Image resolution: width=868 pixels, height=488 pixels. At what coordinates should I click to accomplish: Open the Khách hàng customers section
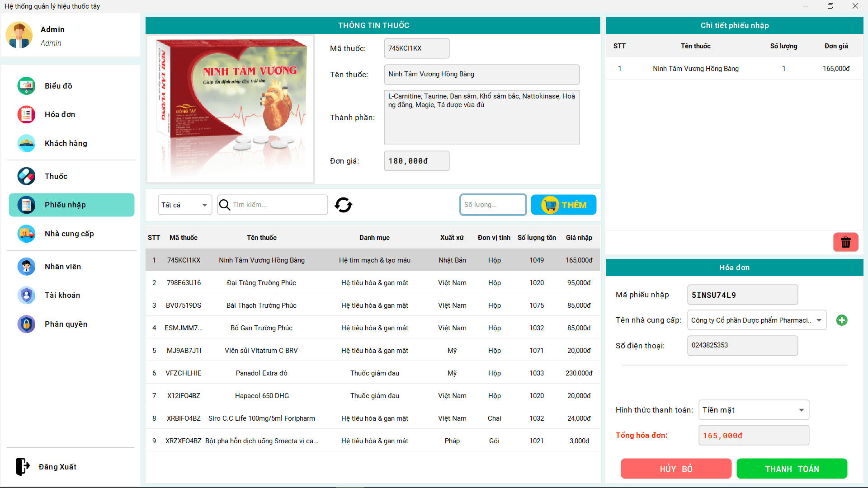[26, 143]
